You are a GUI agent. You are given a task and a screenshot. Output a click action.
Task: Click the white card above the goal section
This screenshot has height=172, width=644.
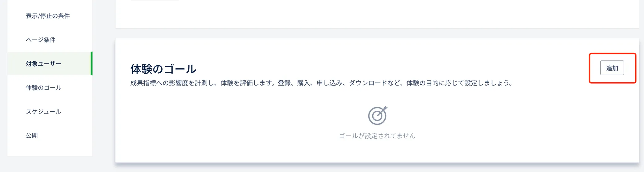(377, 14)
